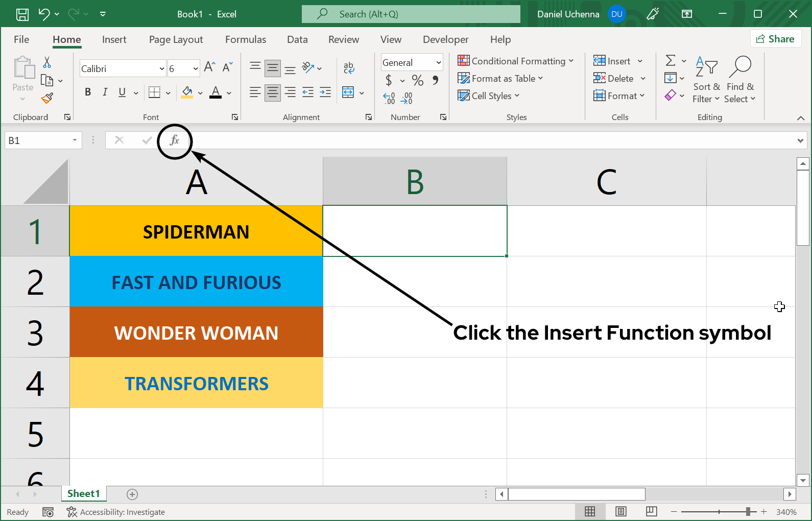The height and width of the screenshot is (521, 812).
Task: Apply Percent Style number format
Action: click(x=417, y=80)
